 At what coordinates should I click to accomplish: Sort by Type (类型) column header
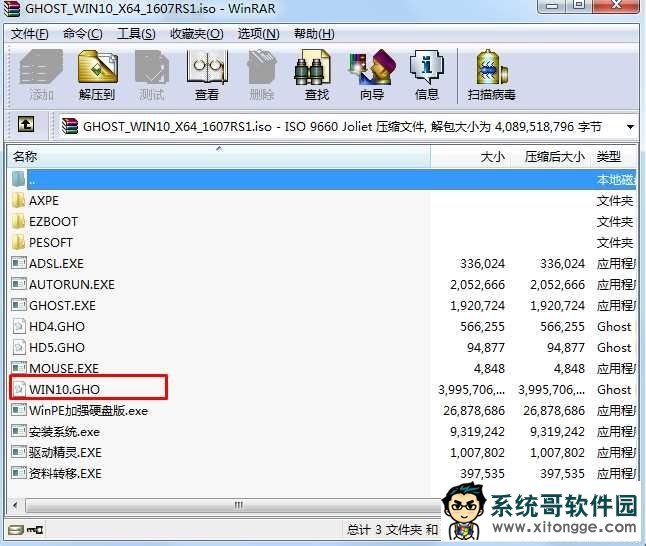point(614,157)
